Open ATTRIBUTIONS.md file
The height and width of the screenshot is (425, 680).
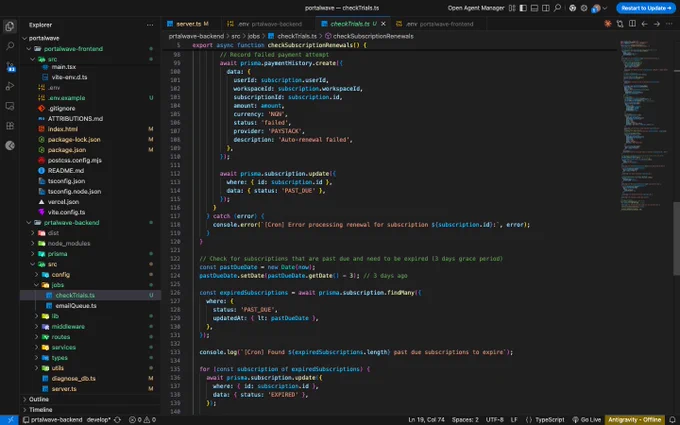75,118
